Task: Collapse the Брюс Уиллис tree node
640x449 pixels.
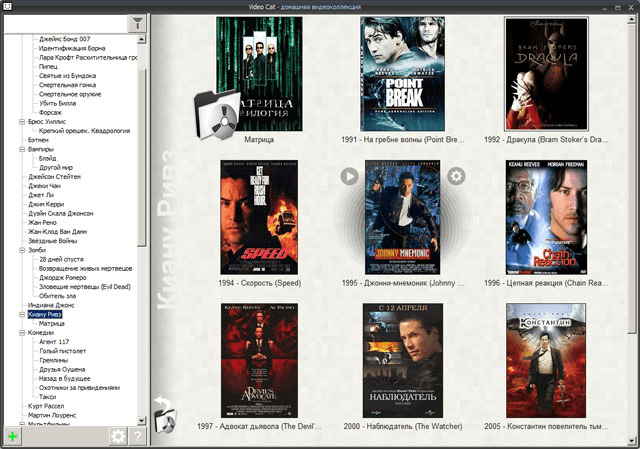Action: coord(22,122)
